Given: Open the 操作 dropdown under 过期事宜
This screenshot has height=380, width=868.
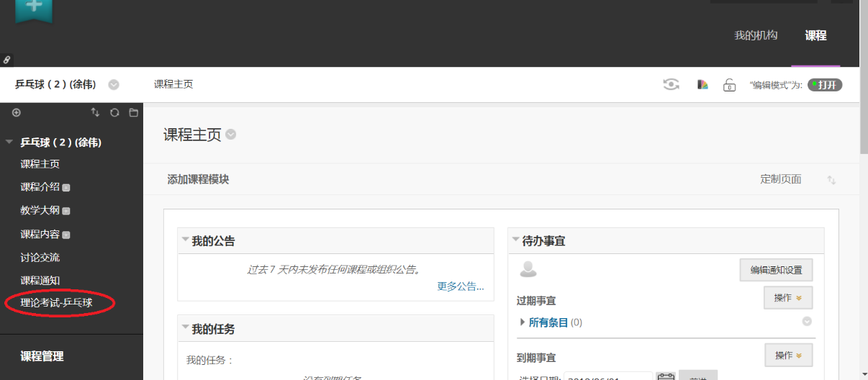Looking at the screenshot, I should (x=787, y=297).
